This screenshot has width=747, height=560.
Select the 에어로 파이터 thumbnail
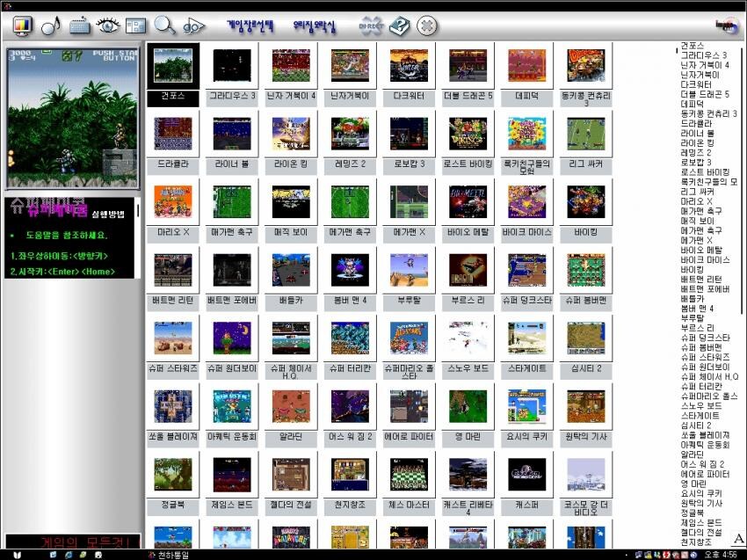tap(409, 406)
